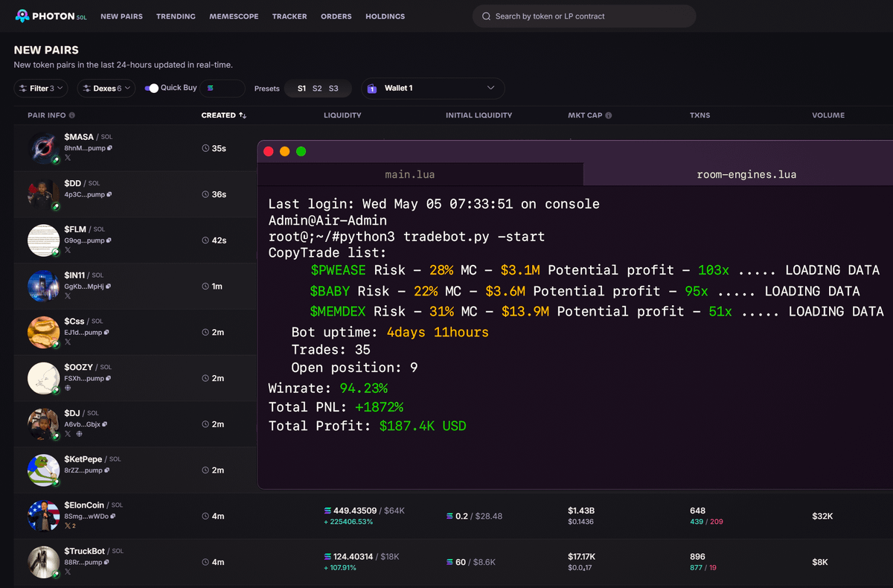Open the X link for $FLM
This screenshot has width=893, height=588.
click(68, 250)
